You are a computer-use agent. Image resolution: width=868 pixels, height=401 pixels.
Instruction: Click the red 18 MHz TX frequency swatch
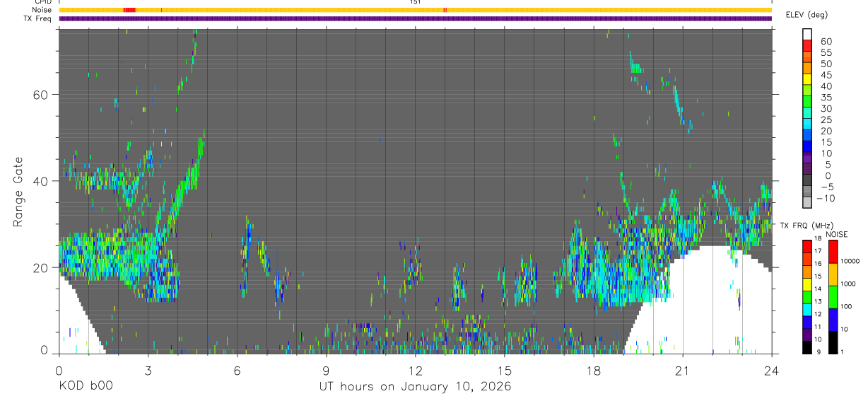[807, 245]
